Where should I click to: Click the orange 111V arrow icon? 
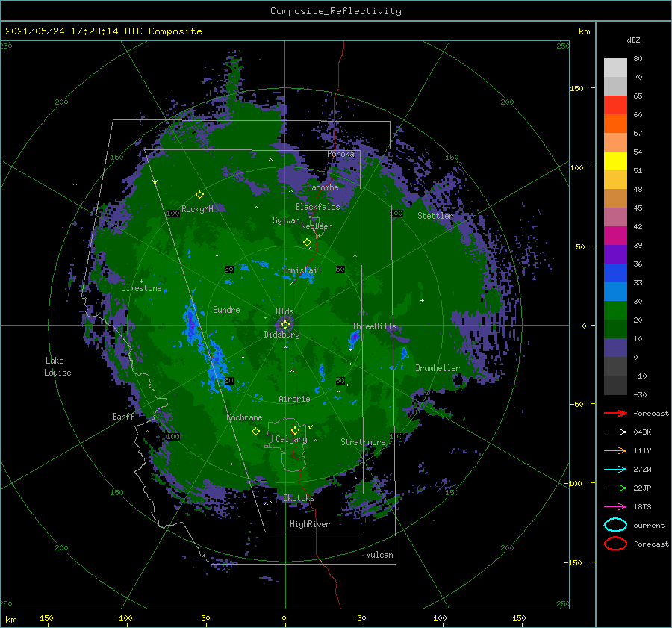coord(615,450)
